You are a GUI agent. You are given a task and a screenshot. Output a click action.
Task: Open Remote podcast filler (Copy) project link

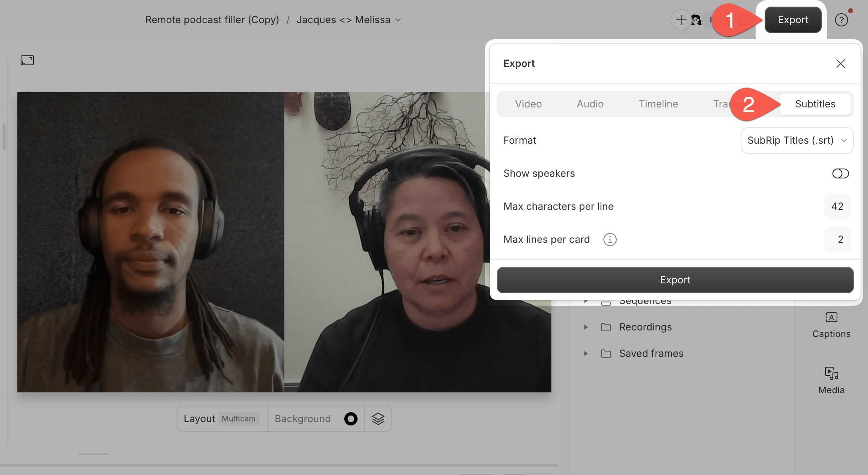tap(212, 20)
